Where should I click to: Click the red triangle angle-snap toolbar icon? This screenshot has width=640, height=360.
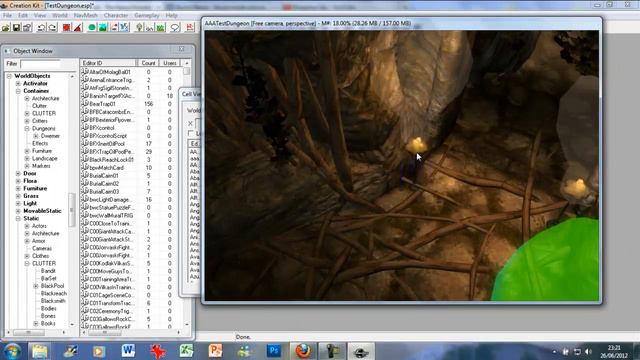[78, 27]
